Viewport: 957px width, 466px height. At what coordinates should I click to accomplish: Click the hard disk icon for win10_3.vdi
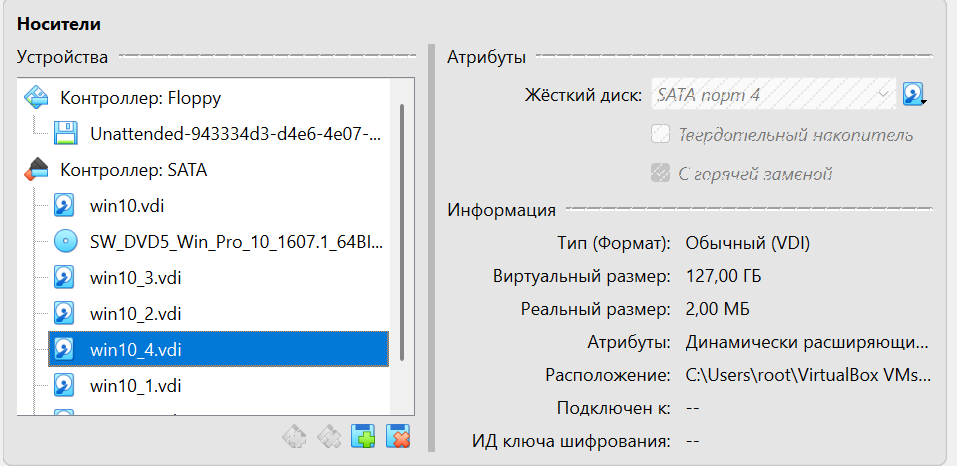click(x=64, y=278)
